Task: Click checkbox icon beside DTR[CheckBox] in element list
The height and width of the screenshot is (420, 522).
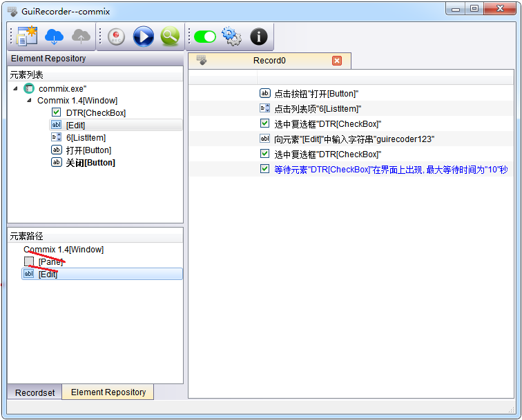Action: [x=56, y=112]
